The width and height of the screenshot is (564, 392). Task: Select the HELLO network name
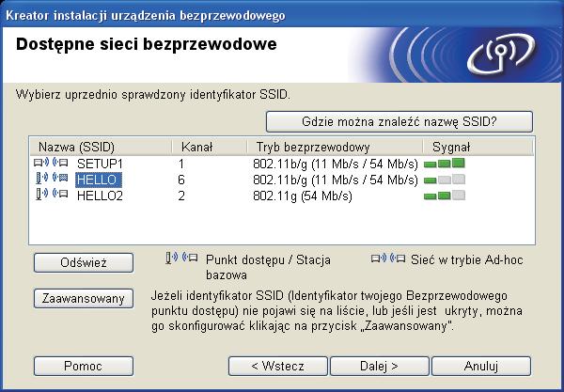98,180
